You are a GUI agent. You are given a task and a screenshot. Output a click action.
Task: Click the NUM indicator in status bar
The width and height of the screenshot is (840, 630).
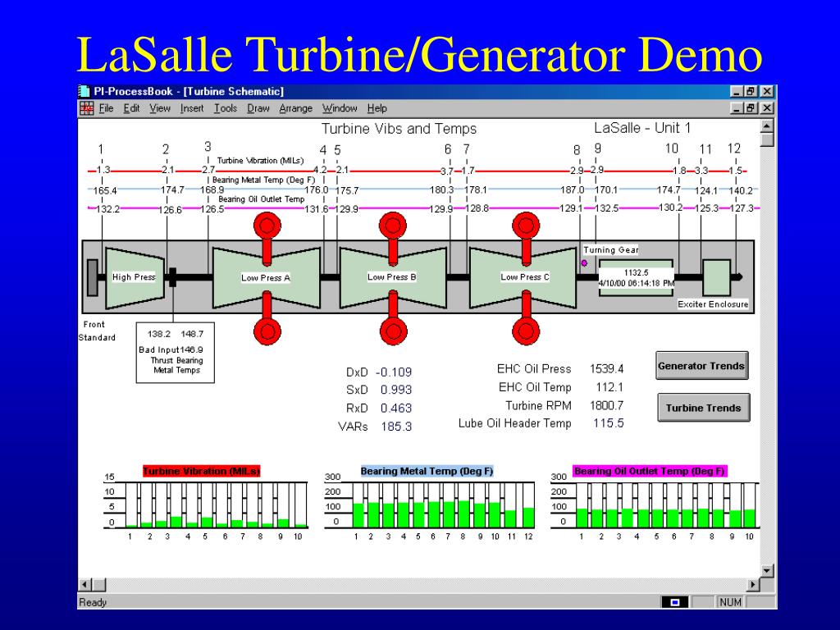[x=731, y=603]
